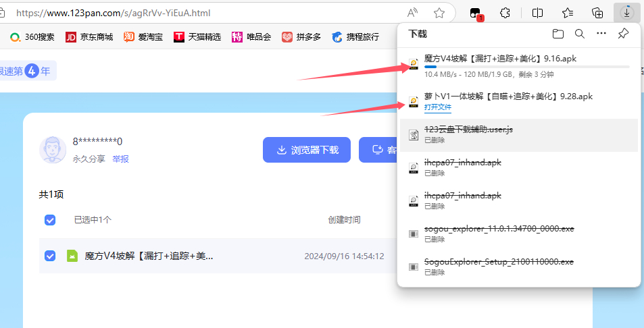644x328 pixels.
Task: Click the 永久分享 label
Action: 89,159
